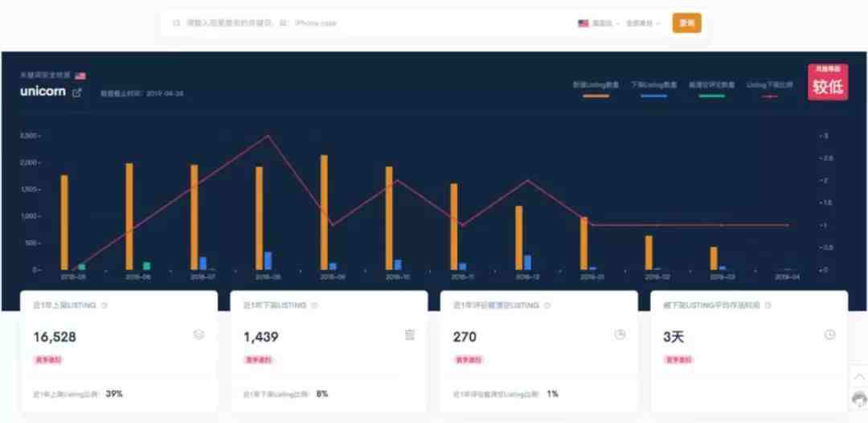This screenshot has height=423, width=868.
Task: Click the layers icon in the 16,528 card
Action: click(x=199, y=335)
